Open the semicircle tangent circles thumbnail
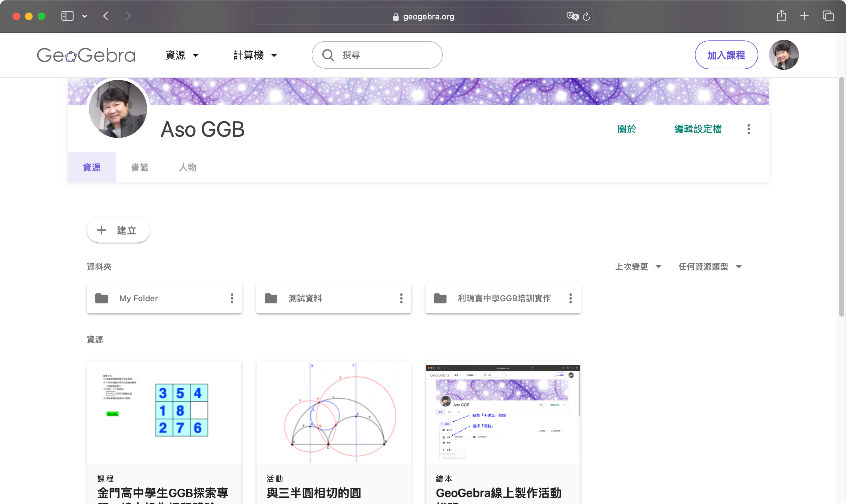The width and height of the screenshot is (846, 504). 333,412
